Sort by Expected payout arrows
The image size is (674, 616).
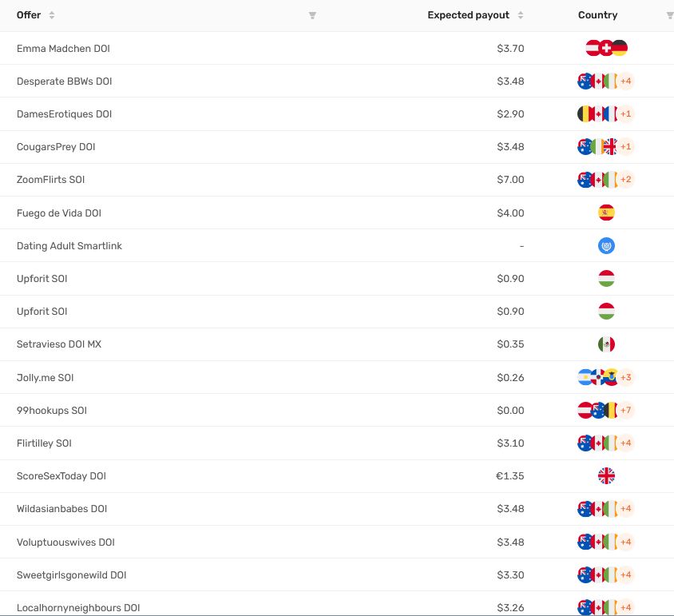(520, 15)
